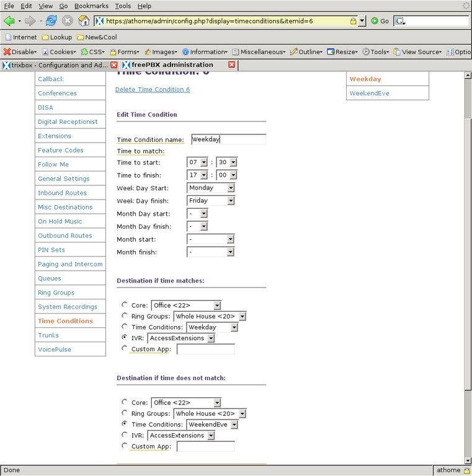Reload the page with the refresh icon

click(51, 20)
